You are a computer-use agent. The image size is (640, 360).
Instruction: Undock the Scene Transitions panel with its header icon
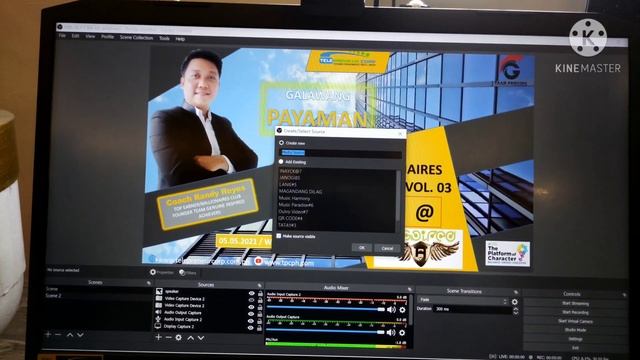pyautogui.click(x=516, y=292)
